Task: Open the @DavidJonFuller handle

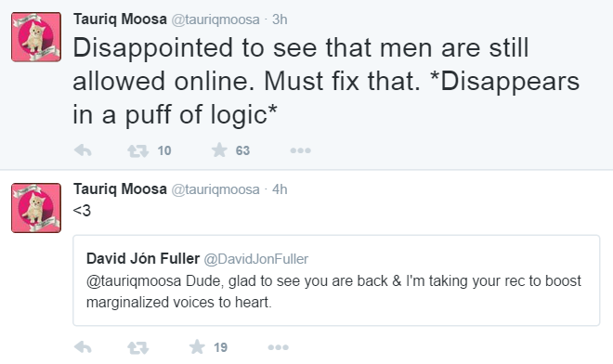Action: pyautogui.click(x=256, y=259)
